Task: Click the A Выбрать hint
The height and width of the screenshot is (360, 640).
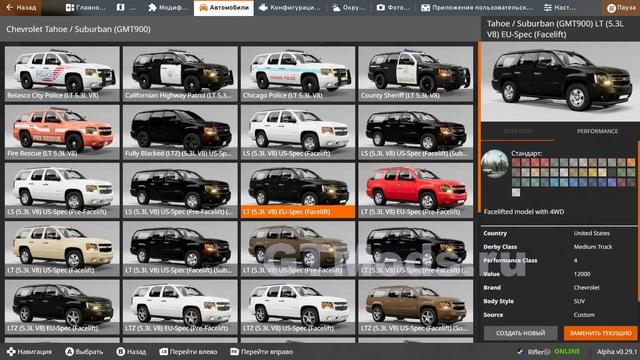Action: (x=84, y=351)
